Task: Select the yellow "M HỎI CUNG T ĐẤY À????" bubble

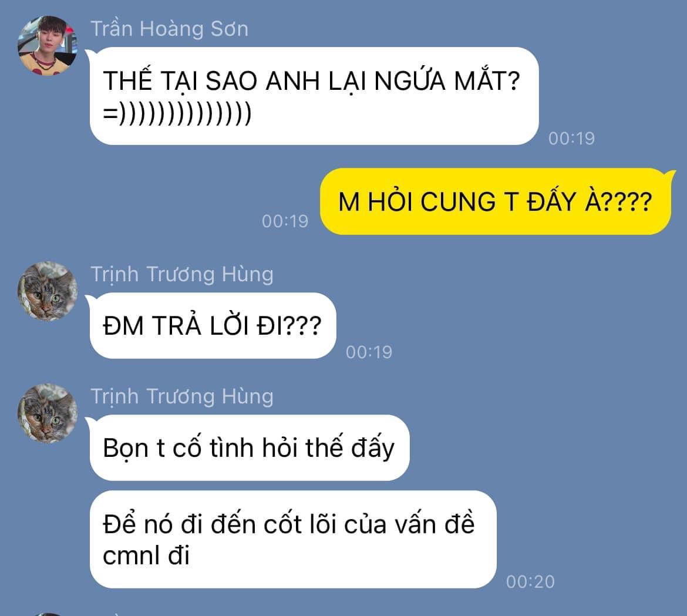Action: pos(496,201)
